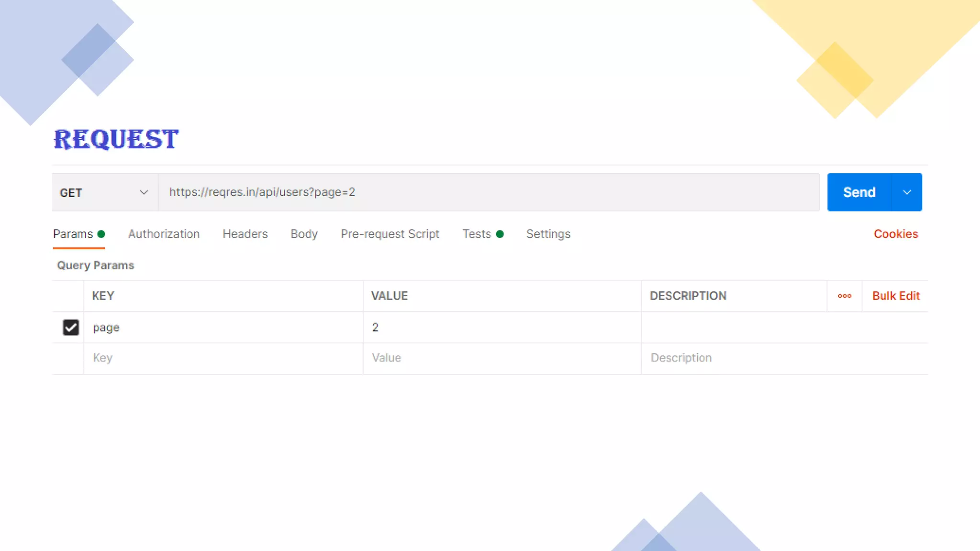The image size is (980, 551).
Task: Click the empty Key placeholder field
Action: point(223,358)
